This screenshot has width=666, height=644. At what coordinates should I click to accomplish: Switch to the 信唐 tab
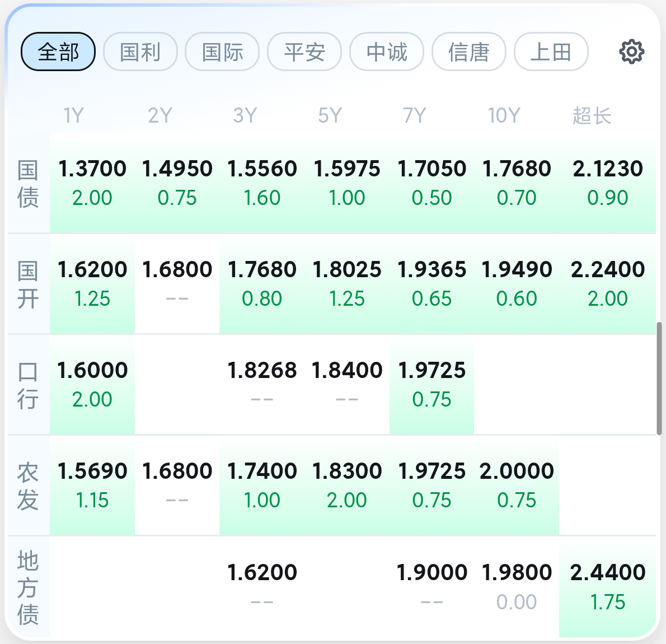(x=469, y=52)
